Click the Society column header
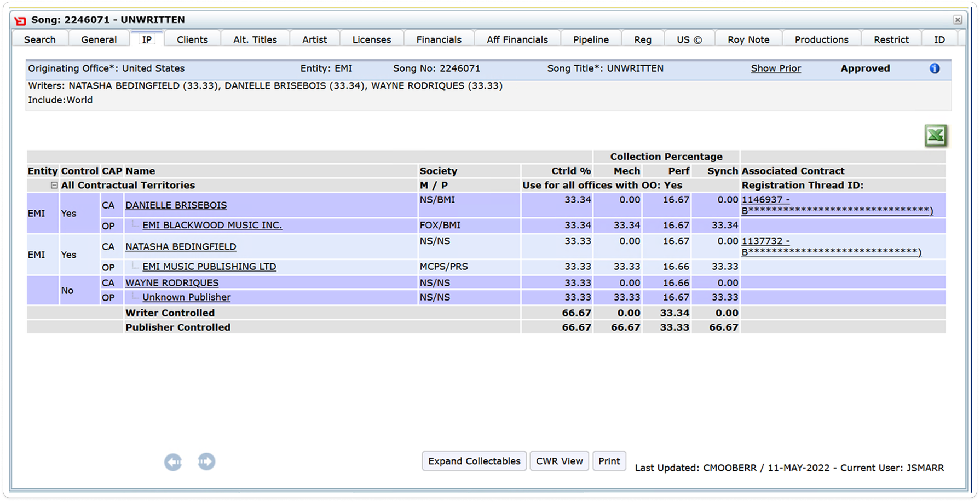This screenshot has height=502, width=980. point(439,171)
